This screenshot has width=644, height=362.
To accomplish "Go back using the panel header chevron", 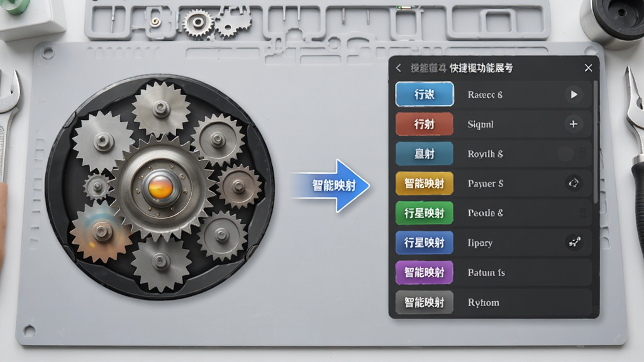I will [398, 68].
